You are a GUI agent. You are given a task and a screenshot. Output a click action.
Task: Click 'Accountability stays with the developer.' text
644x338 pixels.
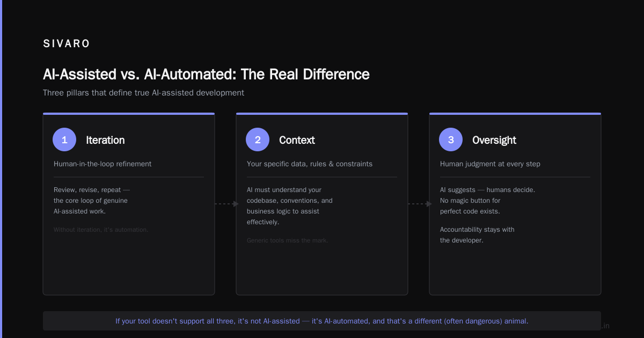(x=477, y=235)
